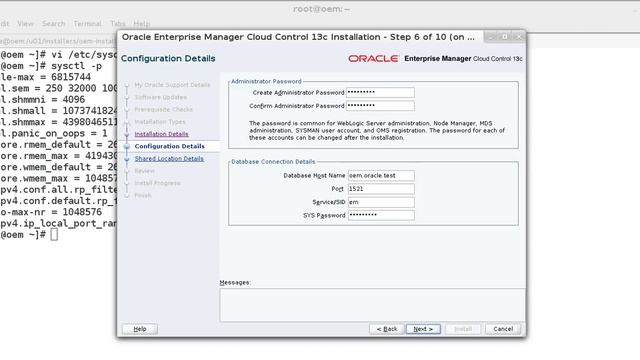Open terminal Help menu
Screen dimensions: 640x360
tap(142, 24)
